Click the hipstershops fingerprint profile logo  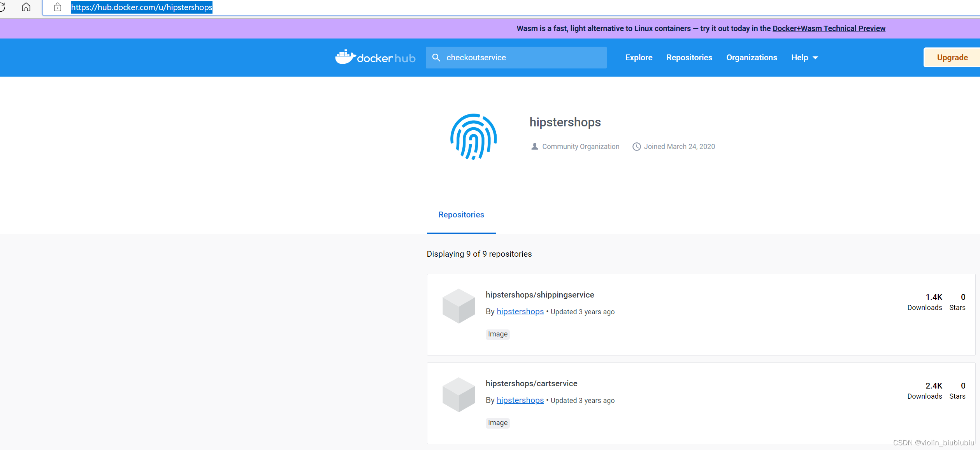[x=473, y=137]
